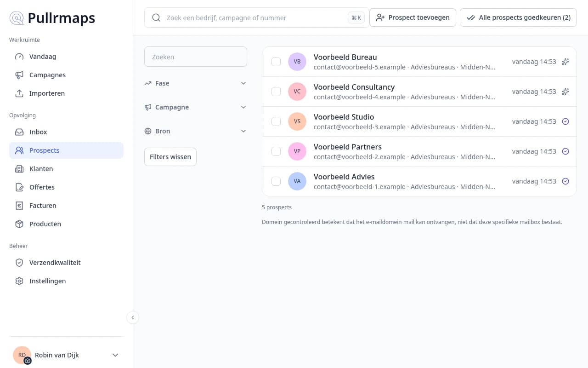588x368 pixels.
Task: Click the Offertes document icon
Action: tap(19, 187)
